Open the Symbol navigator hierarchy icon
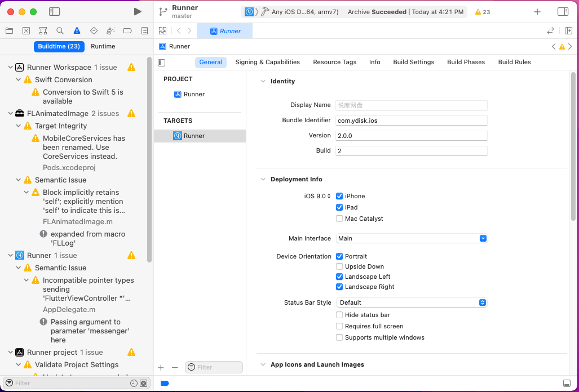 pos(43,31)
